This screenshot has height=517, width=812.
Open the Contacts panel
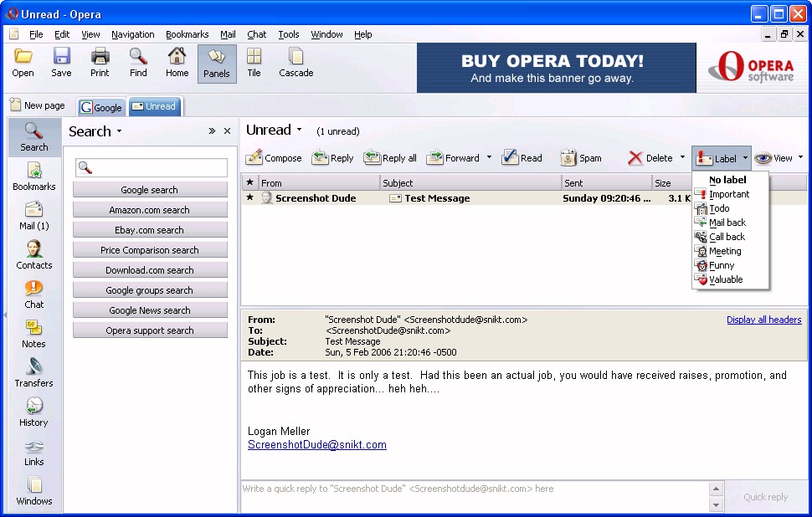click(33, 248)
